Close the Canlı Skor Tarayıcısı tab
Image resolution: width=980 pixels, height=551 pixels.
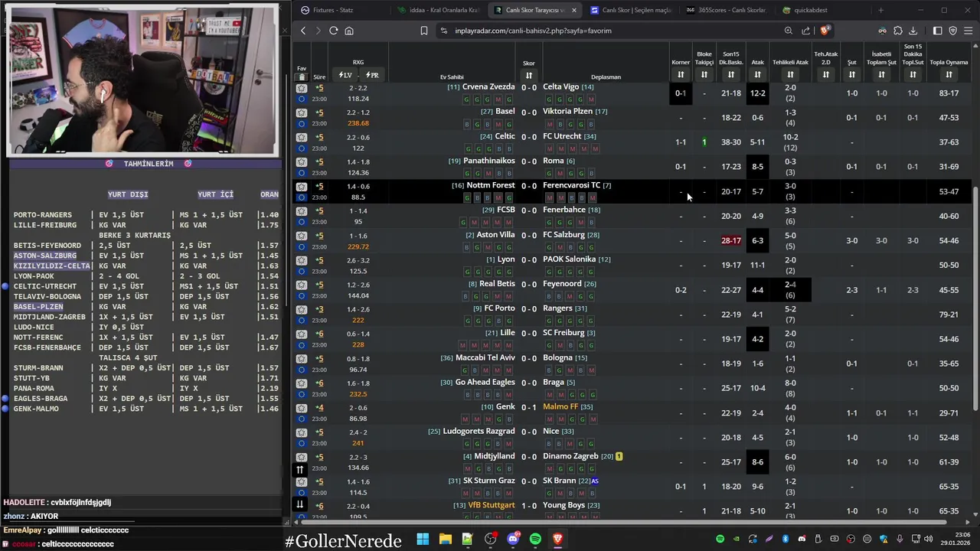574,10
